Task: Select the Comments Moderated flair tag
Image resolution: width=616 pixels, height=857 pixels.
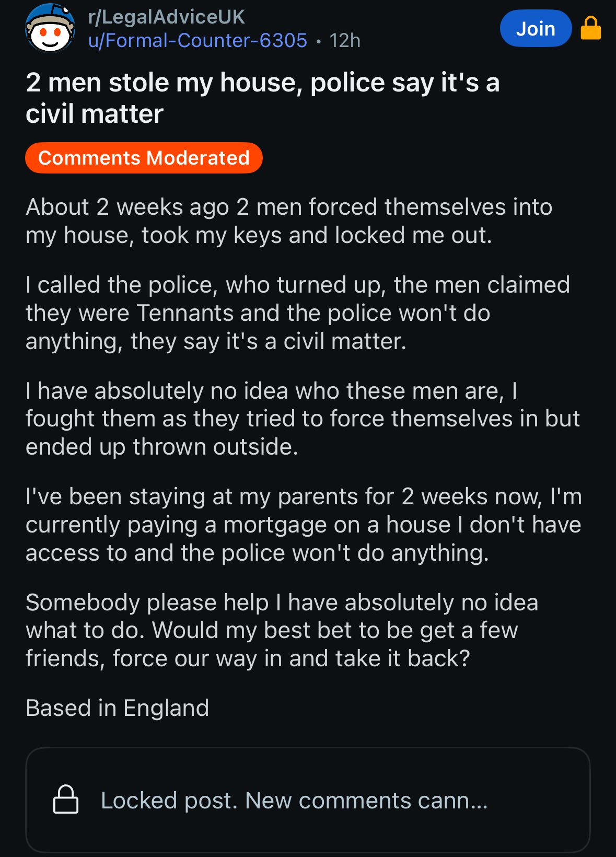Action: click(x=144, y=158)
